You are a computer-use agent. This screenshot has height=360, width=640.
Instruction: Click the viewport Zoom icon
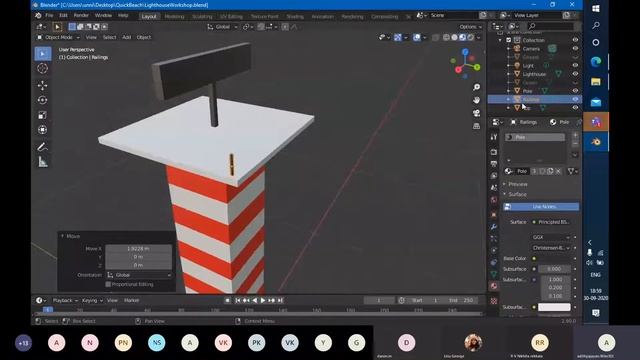(476, 87)
